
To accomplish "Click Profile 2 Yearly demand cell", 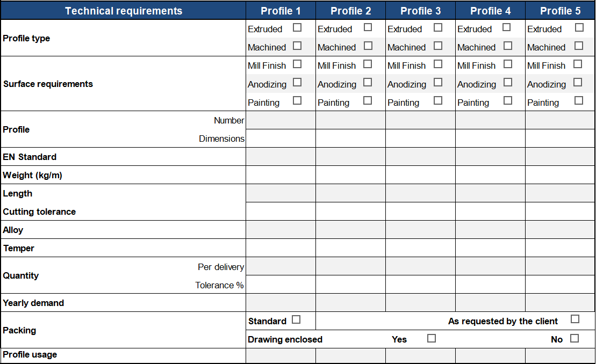I will [350, 303].
